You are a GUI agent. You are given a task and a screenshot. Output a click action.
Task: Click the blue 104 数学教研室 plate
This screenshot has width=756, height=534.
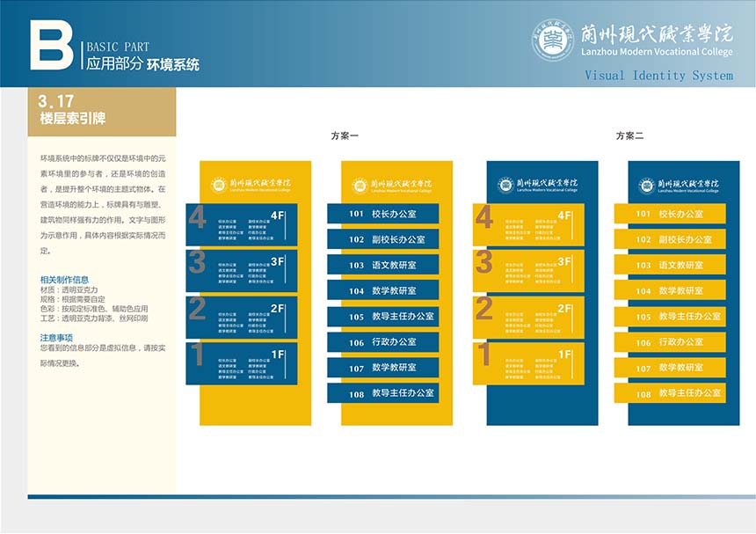[x=382, y=290]
